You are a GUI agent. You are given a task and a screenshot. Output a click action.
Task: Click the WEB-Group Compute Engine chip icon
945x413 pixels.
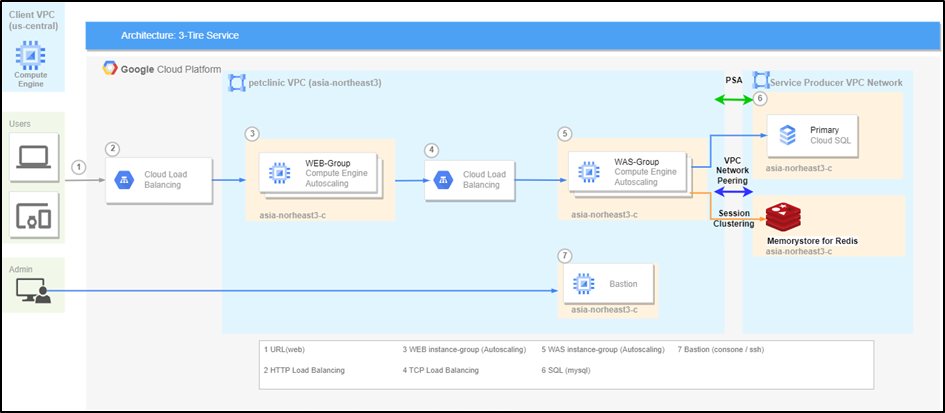[x=279, y=173]
